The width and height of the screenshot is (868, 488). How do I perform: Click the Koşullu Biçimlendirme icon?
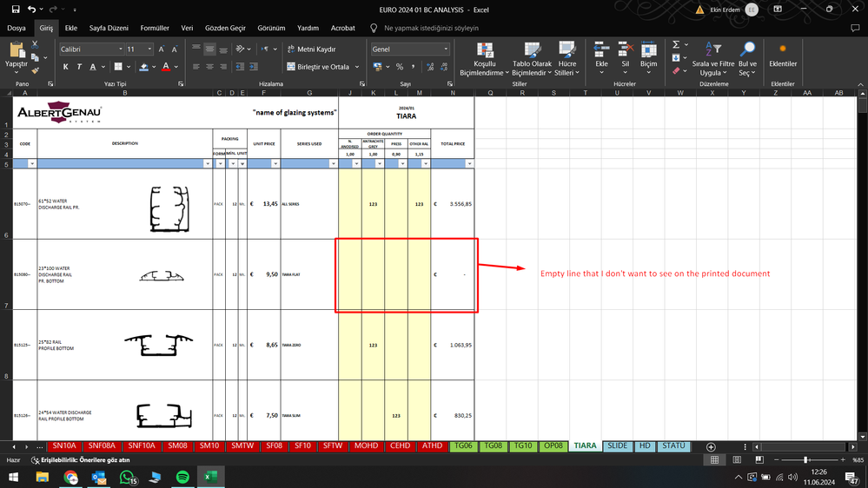(x=485, y=49)
